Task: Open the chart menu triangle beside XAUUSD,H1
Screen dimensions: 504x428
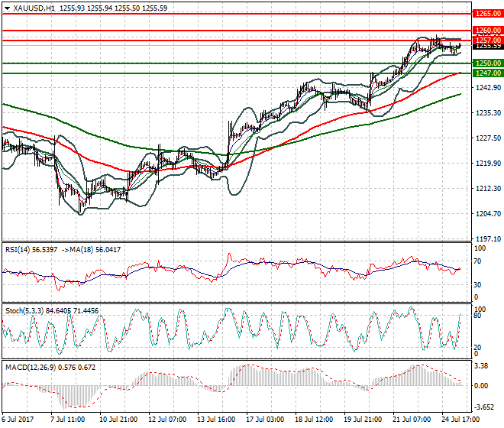Action: click(x=8, y=8)
